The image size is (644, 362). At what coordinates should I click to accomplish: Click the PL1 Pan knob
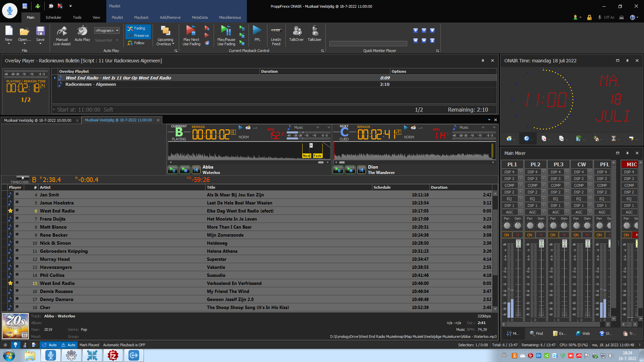[507, 226]
